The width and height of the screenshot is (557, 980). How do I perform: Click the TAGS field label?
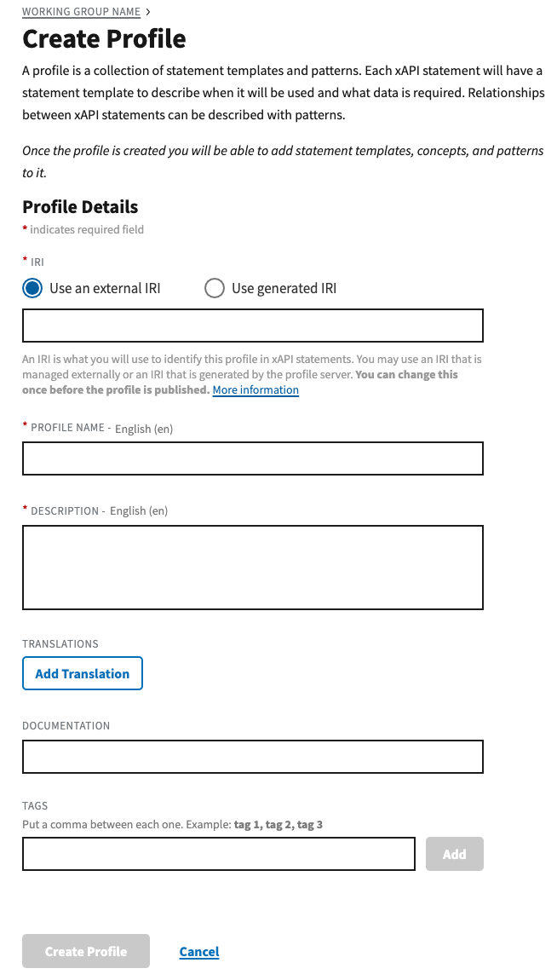35,806
